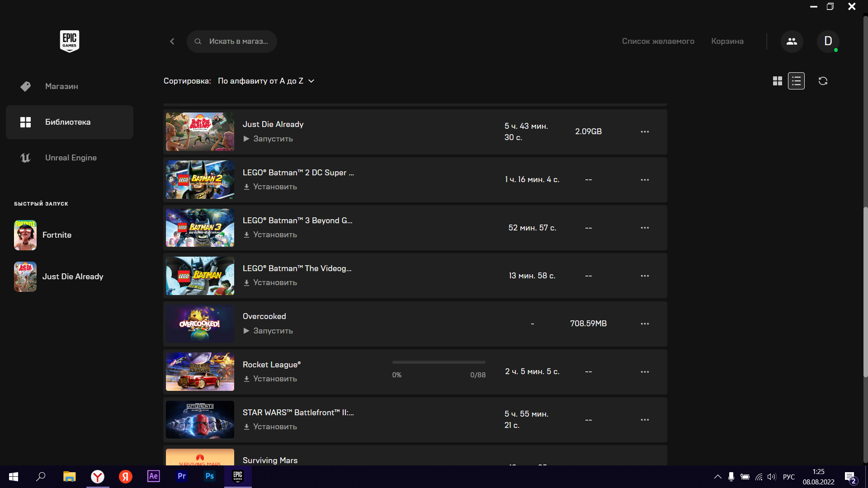This screenshot has height=488, width=868.
Task: Quick launch Fortnite
Action: (43, 235)
